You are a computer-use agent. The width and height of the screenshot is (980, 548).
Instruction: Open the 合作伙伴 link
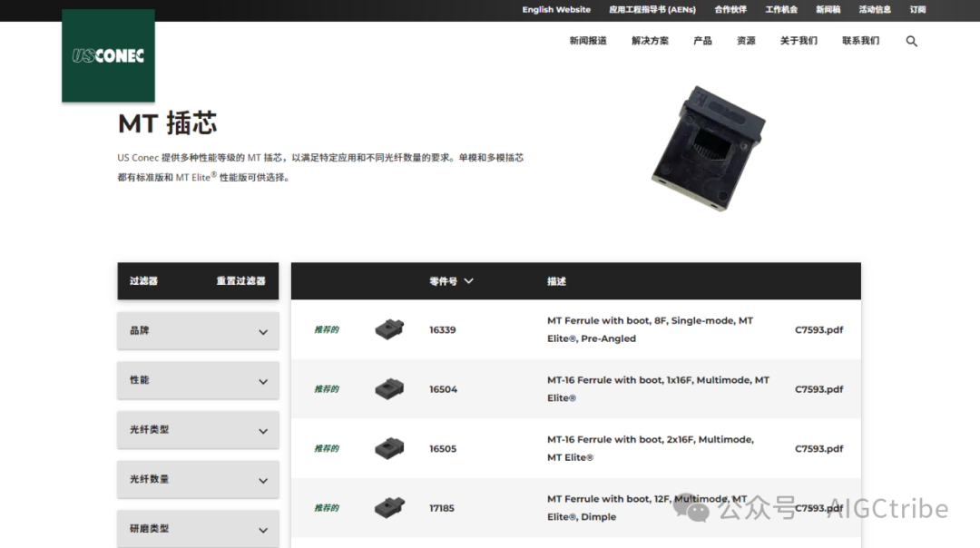point(730,9)
